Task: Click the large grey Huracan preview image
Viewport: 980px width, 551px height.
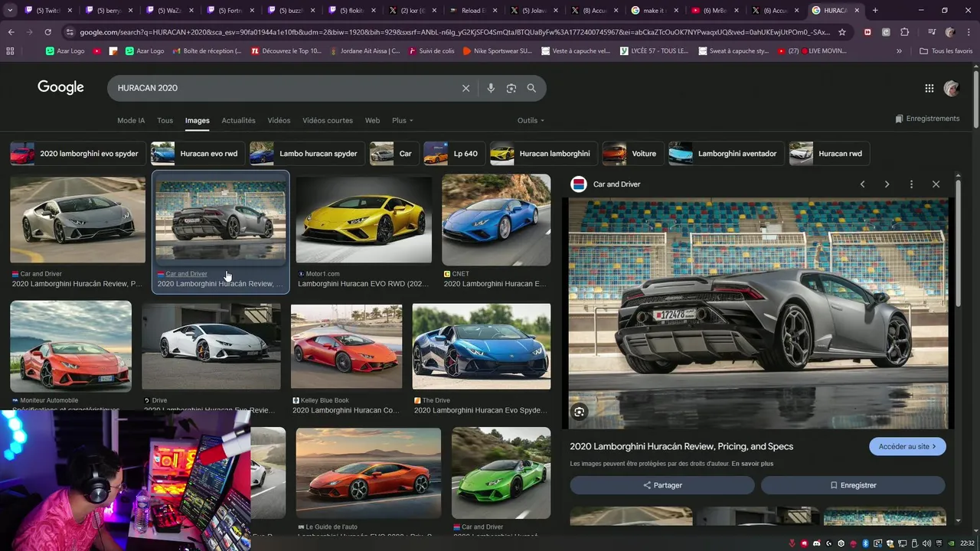Action: coord(758,315)
